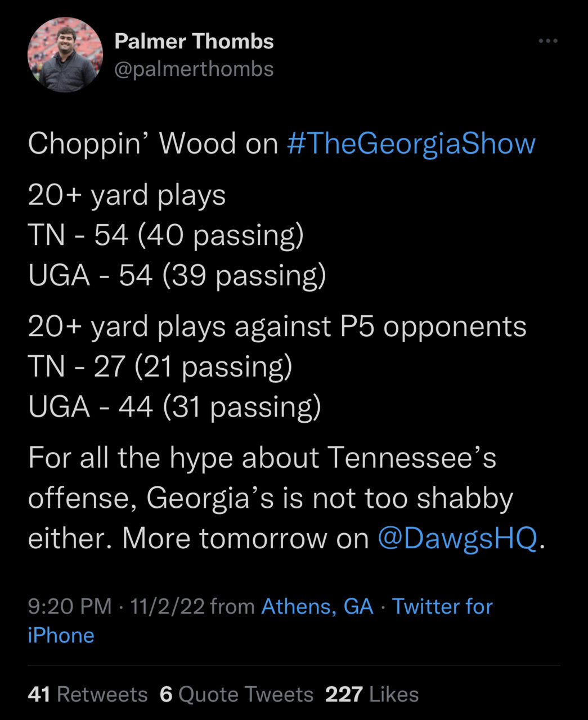
Task: View the 6 Quote Tweets list
Action: point(237,695)
